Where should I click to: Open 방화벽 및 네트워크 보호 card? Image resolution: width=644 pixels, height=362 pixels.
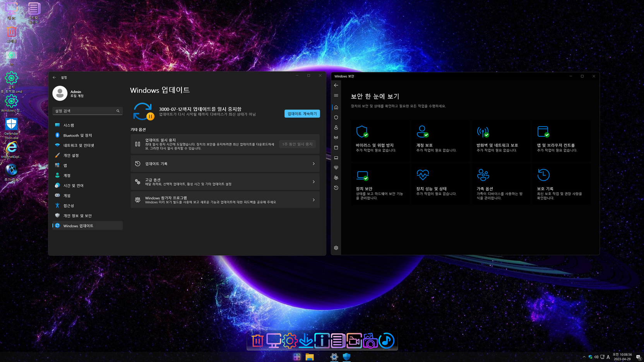tap(501, 141)
